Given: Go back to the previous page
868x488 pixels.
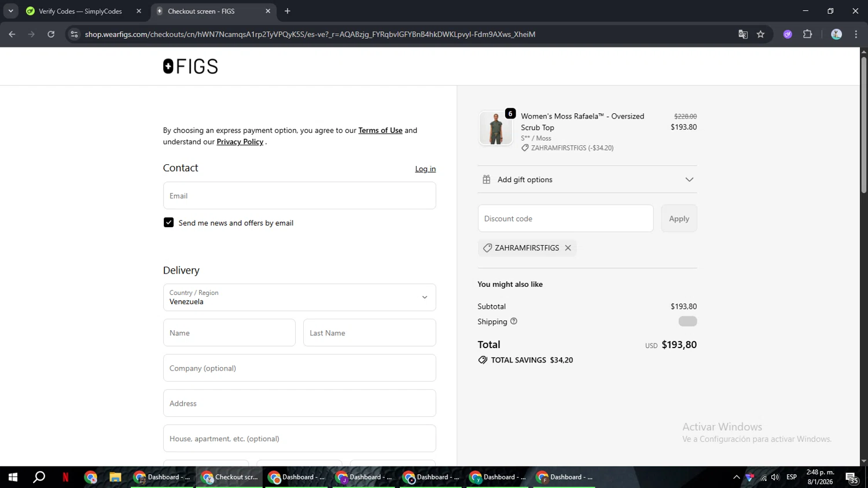Looking at the screenshot, I should point(12,34).
